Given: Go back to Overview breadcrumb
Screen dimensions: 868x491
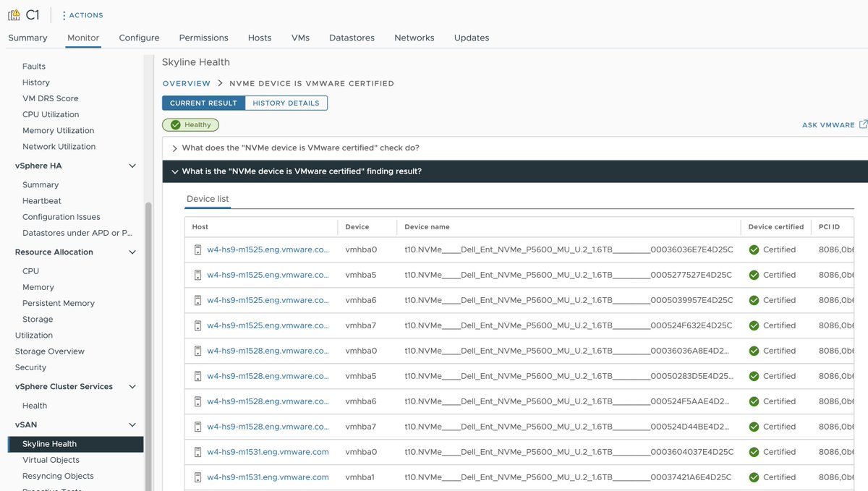Looking at the screenshot, I should (187, 83).
